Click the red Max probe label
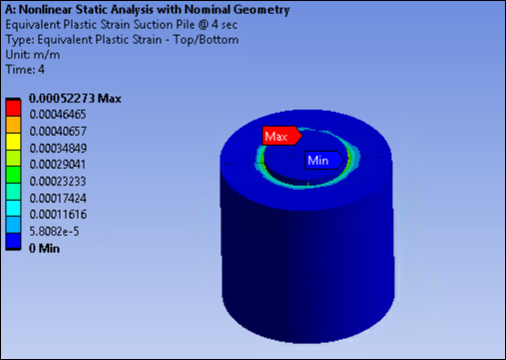Image resolution: width=506 pixels, height=360 pixels. coord(282,136)
